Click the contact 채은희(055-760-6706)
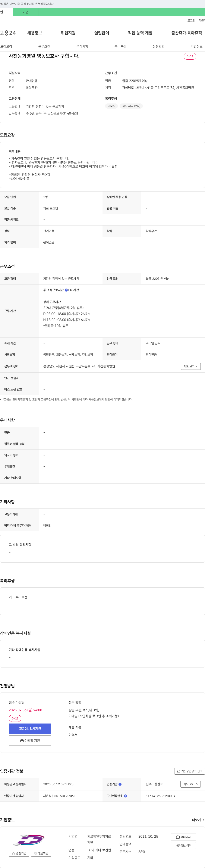Viewport: 205px width, 868px height. (59, 796)
